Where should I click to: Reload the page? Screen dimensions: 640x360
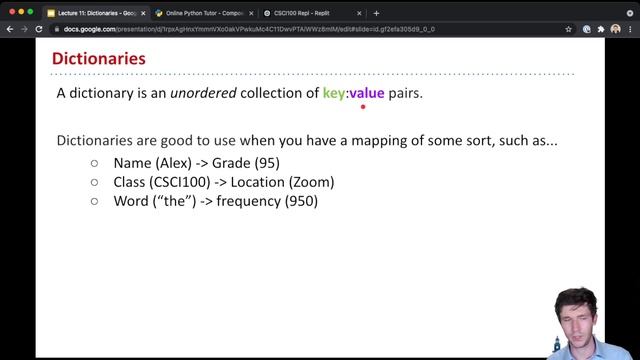click(39, 29)
